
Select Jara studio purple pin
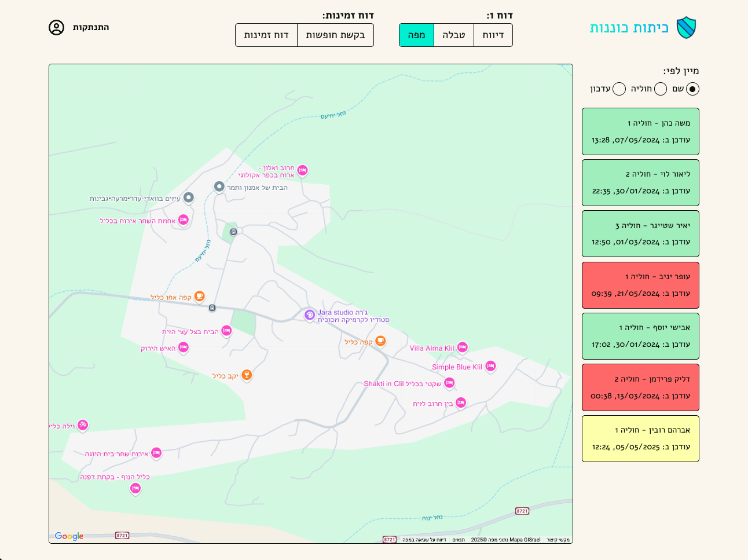click(310, 315)
